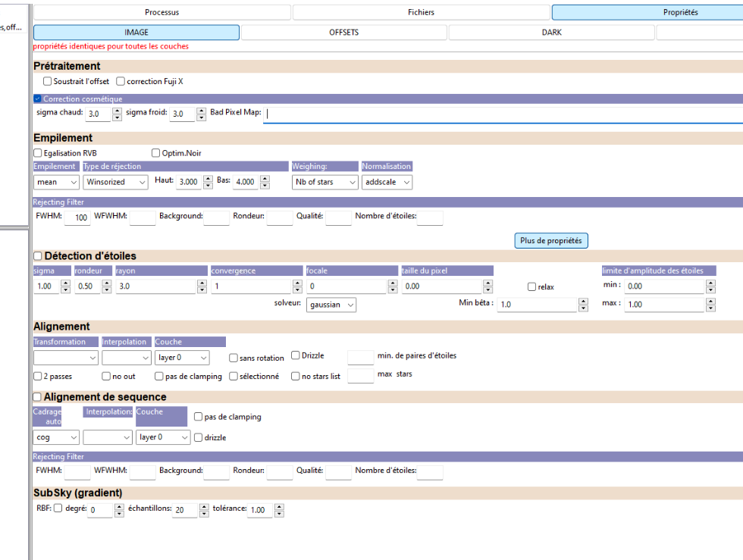743x560 pixels.
Task: Select the Propriétés tab
Action: point(647,12)
